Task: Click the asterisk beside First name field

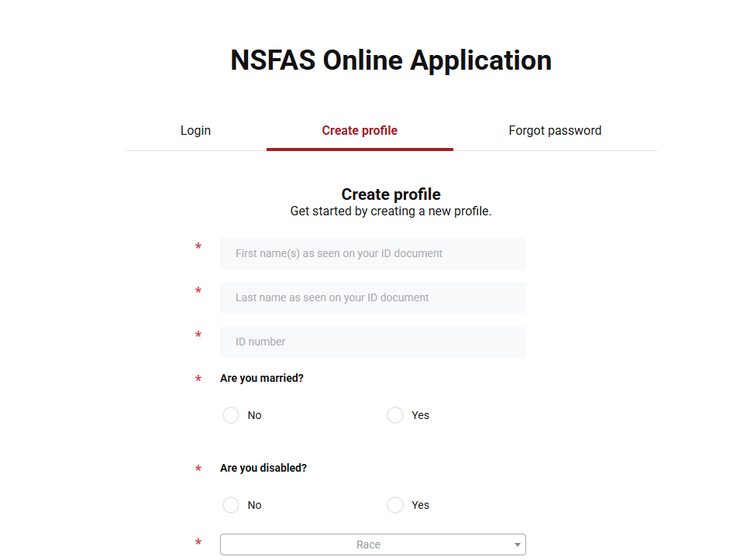Action: tap(198, 246)
